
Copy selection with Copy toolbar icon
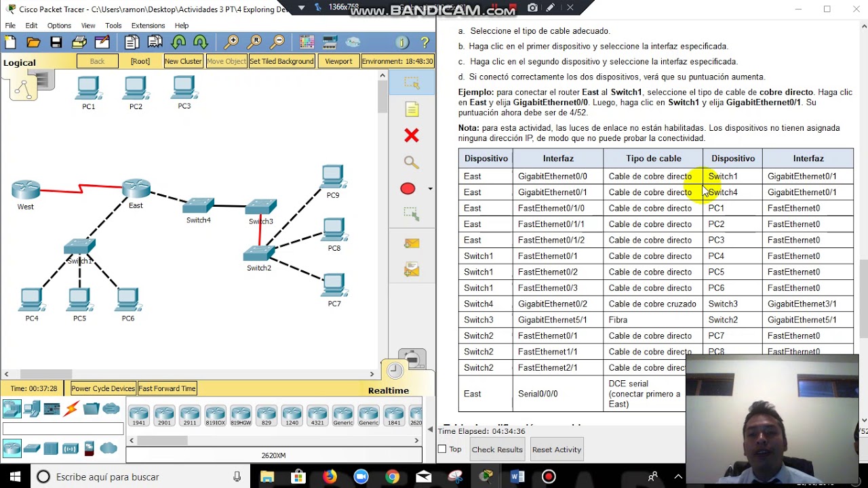tap(132, 42)
